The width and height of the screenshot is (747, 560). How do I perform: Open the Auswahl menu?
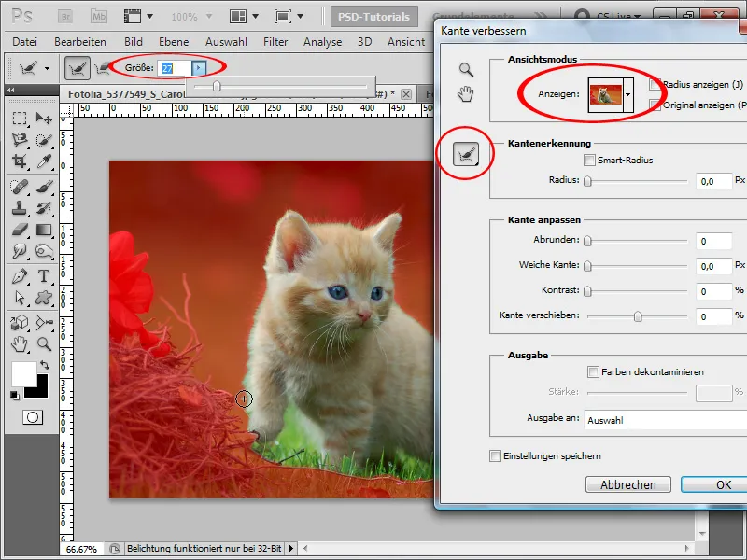226,42
